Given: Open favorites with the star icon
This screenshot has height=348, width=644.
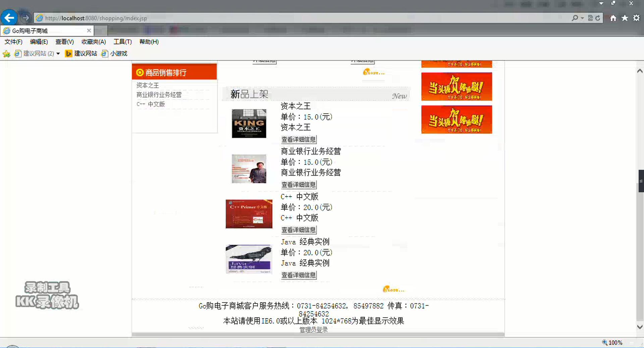Looking at the screenshot, I should tap(625, 18).
